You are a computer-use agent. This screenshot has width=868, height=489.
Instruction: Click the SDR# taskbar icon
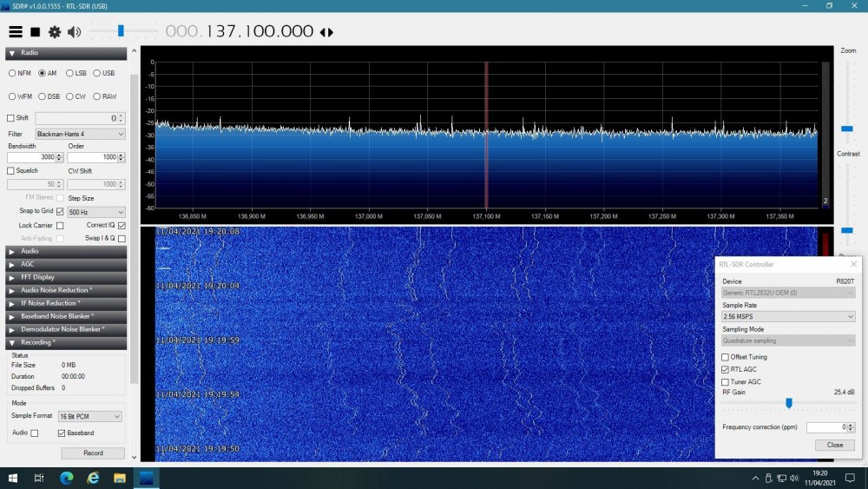point(146,478)
